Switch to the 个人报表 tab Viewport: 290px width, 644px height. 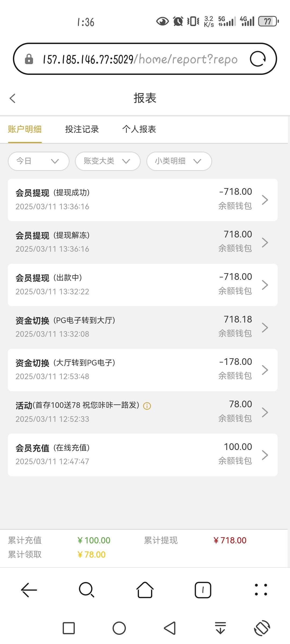139,129
